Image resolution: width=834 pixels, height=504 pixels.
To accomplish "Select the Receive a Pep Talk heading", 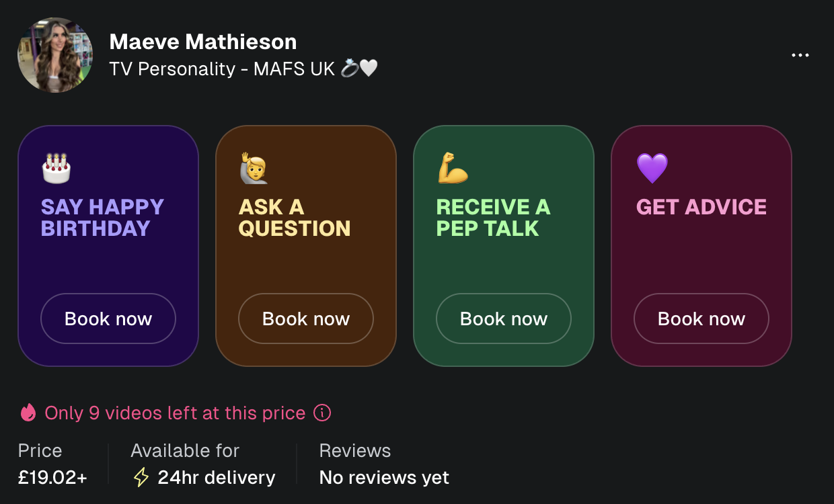I will (x=493, y=217).
